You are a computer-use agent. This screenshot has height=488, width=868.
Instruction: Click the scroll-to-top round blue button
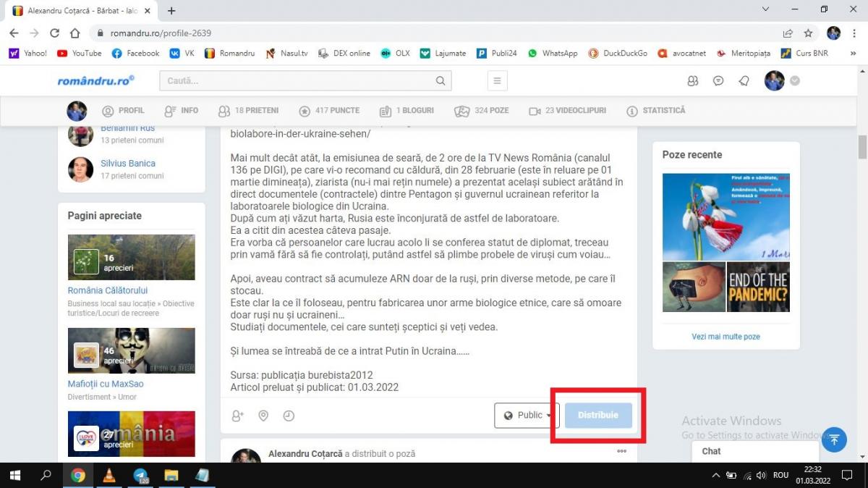(834, 439)
